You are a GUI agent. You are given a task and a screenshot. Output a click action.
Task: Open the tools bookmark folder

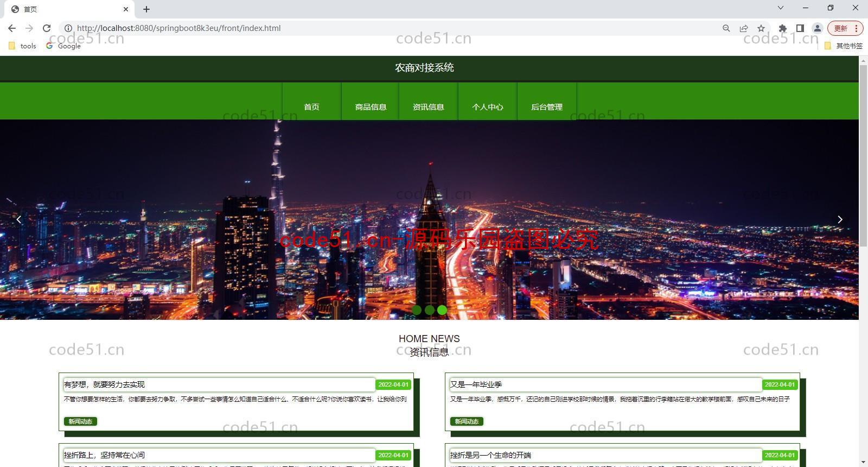(23, 46)
